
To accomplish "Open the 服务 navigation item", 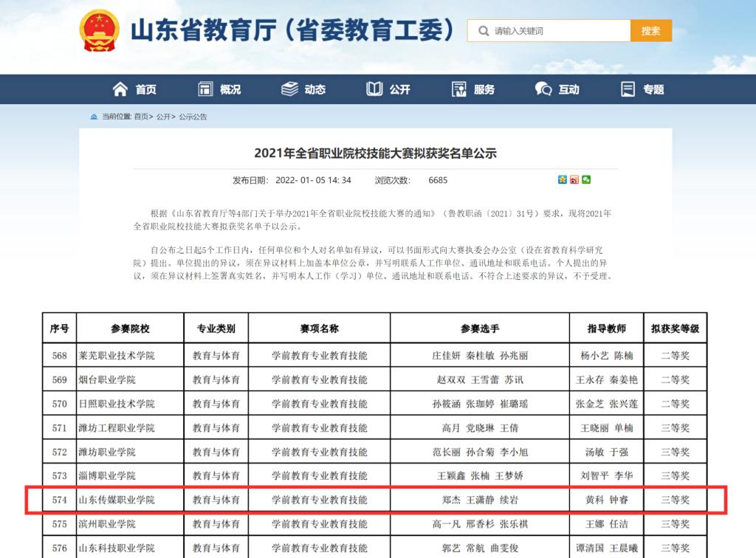I will coord(473,89).
